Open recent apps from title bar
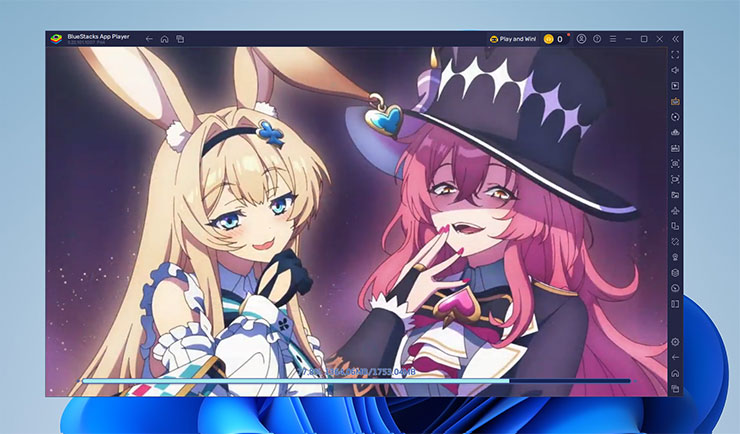 pos(180,39)
